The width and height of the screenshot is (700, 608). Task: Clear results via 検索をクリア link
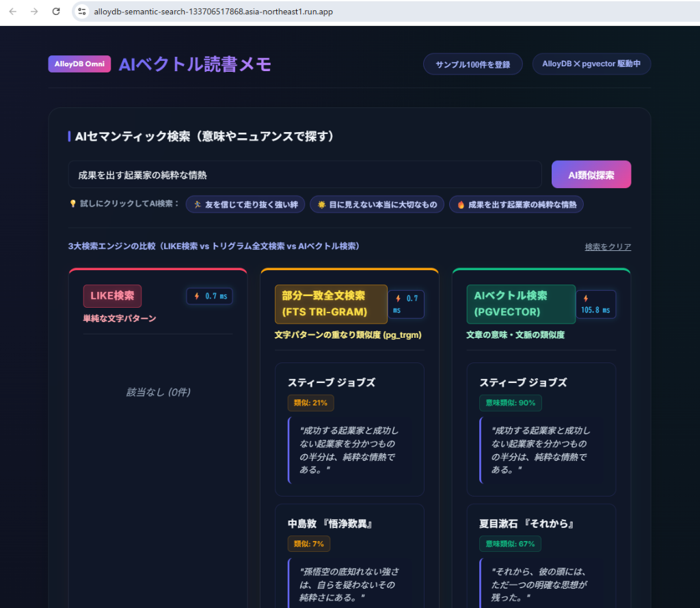pos(608,247)
